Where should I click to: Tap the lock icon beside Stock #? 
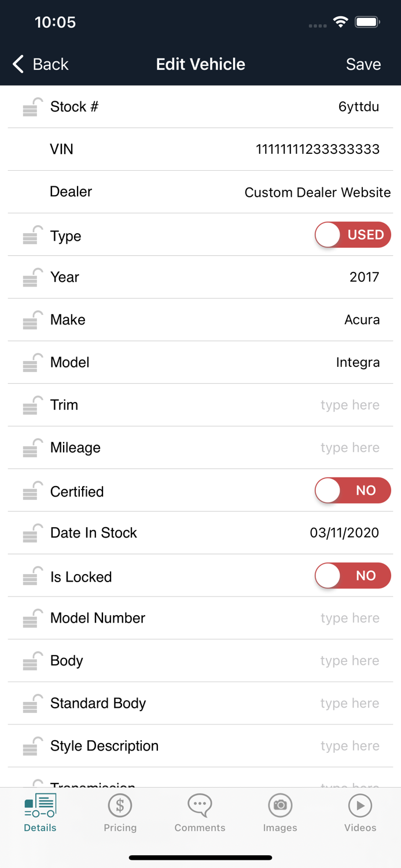tap(33, 107)
